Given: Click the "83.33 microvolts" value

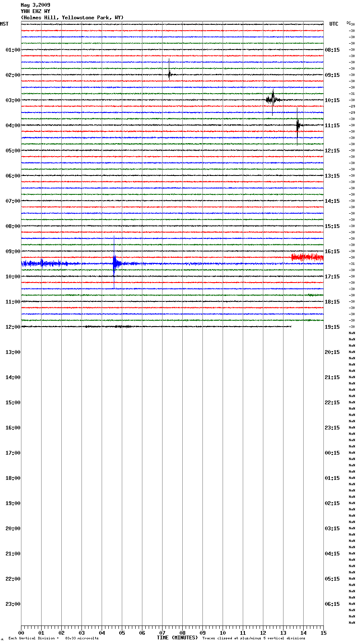Looking at the screenshot, I should pos(82,638).
